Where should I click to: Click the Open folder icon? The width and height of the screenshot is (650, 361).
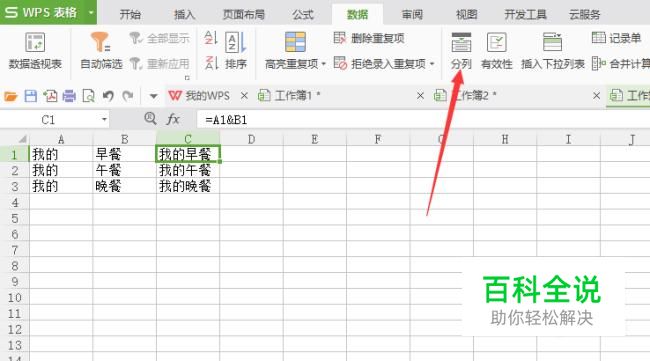point(11,97)
